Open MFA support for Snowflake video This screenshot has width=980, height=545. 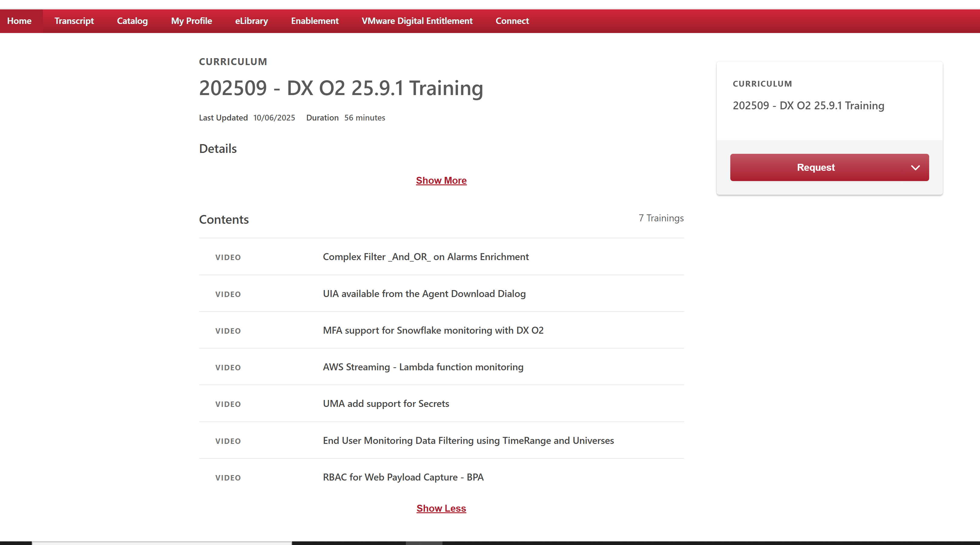pyautogui.click(x=433, y=330)
